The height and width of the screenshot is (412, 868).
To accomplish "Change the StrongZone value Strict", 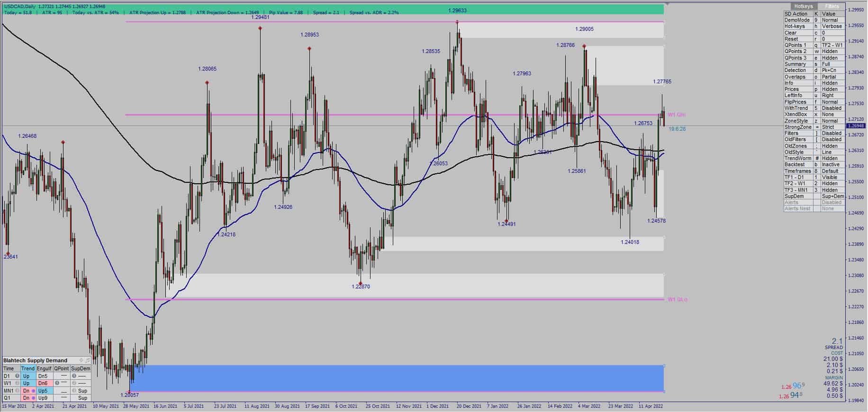I will click(x=832, y=127).
